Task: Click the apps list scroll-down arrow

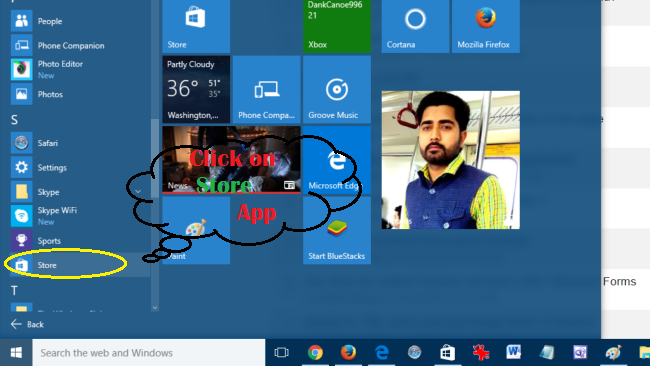Action: 155,308
